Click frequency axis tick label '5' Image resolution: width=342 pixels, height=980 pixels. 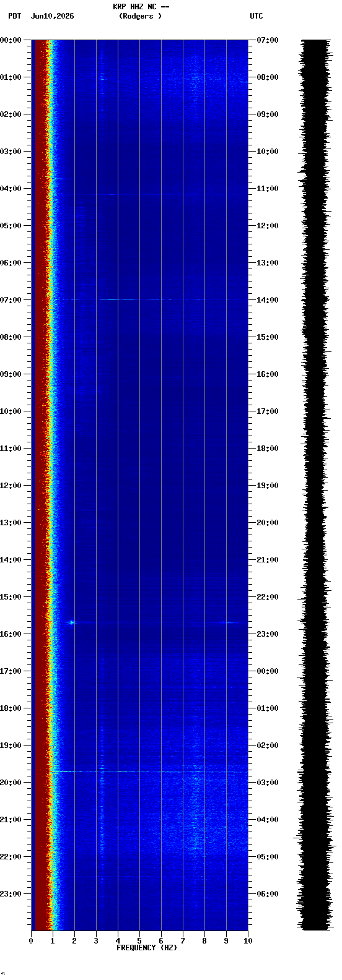tap(139, 941)
